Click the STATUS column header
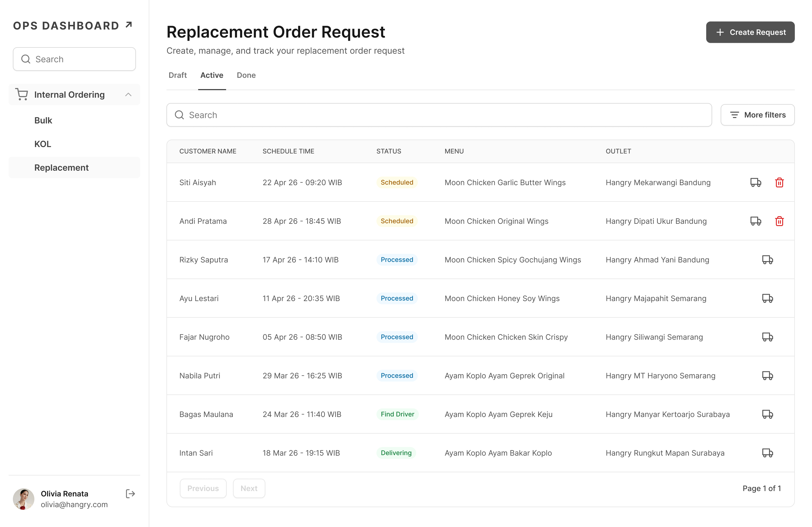Viewport: 812px width, 527px height. click(389, 151)
